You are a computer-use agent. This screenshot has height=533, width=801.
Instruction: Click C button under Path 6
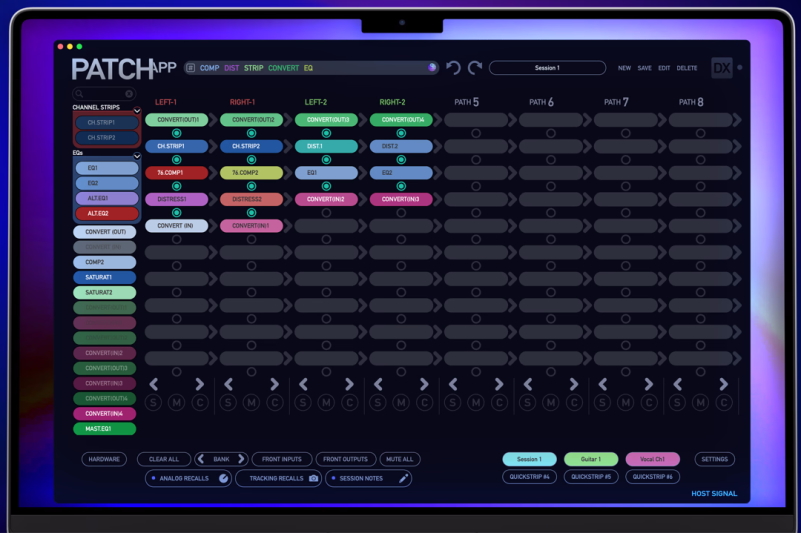(x=574, y=403)
